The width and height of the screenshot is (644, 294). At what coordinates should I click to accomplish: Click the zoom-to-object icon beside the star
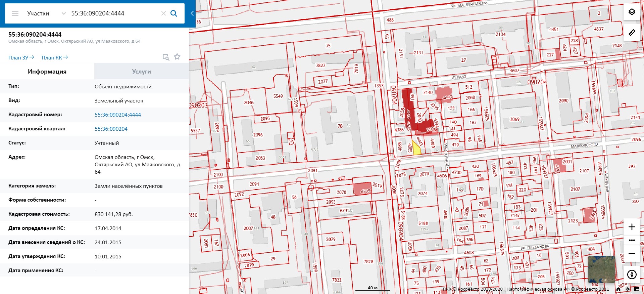point(166,57)
